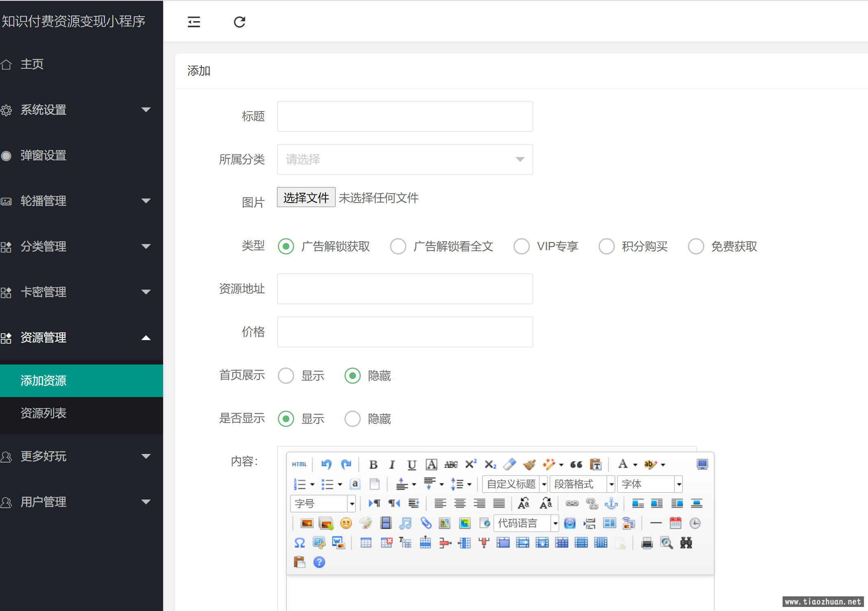The width and height of the screenshot is (868, 611).
Task: Apply subscript formatting
Action: 490,464
